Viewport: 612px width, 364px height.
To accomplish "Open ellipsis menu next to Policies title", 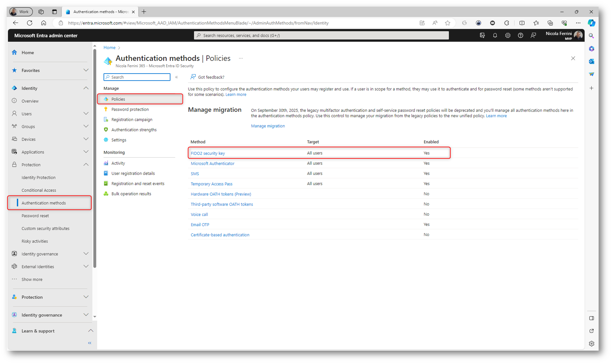I will coord(241,58).
